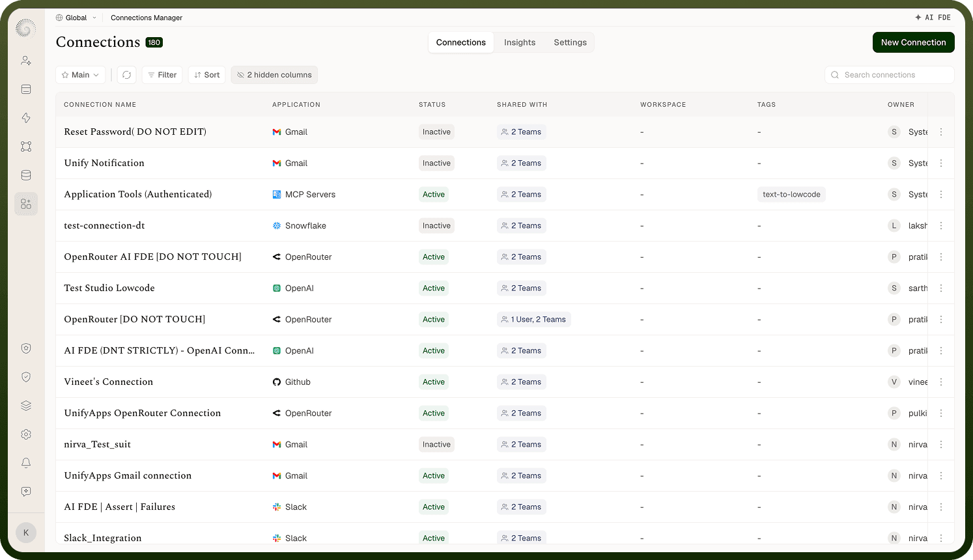Viewport: 973px width, 560px height.
Task: Open the Global scope dropdown
Action: click(76, 18)
